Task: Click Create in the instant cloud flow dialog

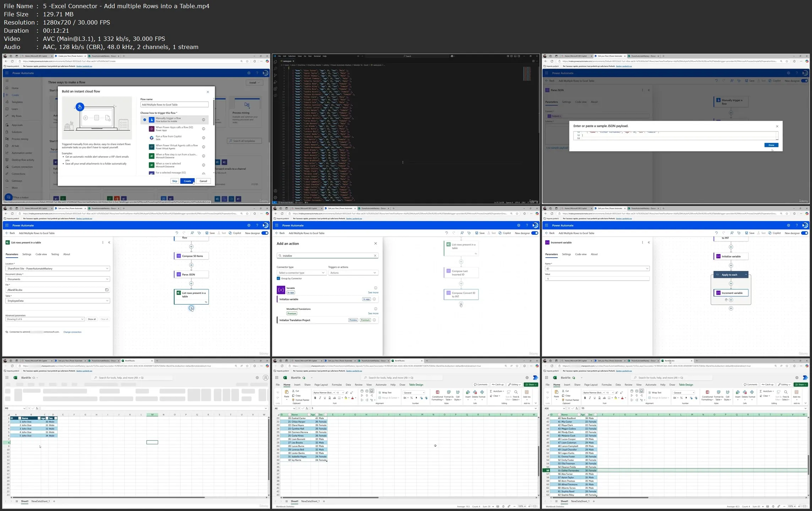Action: click(x=187, y=181)
